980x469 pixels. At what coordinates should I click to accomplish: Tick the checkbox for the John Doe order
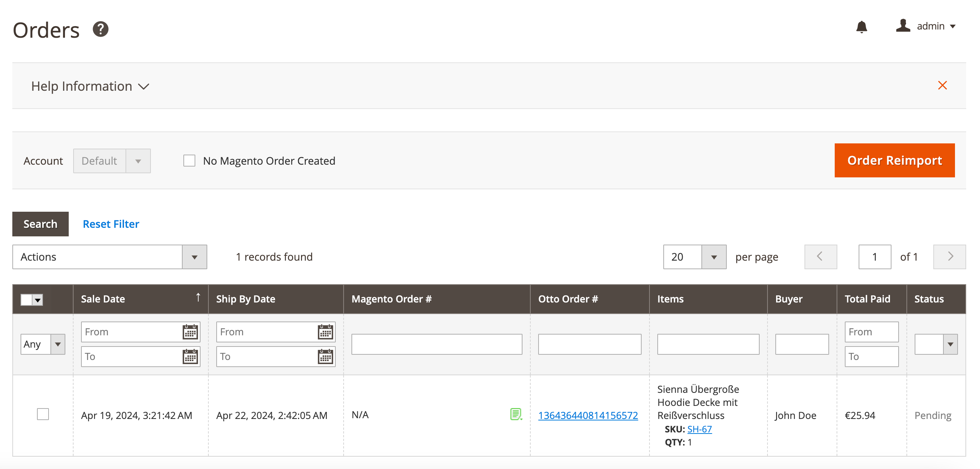tap(43, 414)
